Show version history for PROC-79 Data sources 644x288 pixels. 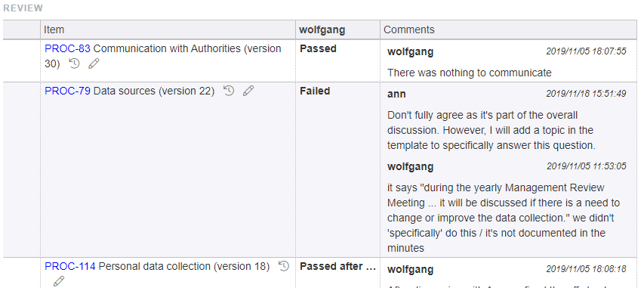tap(229, 91)
